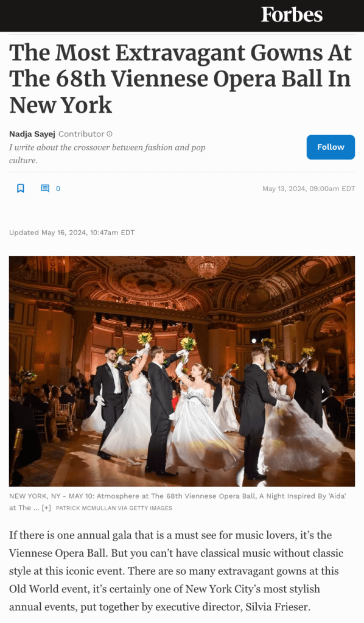
Task: Click the article headline about Extravagant Gowns
Action: pyautogui.click(x=181, y=79)
